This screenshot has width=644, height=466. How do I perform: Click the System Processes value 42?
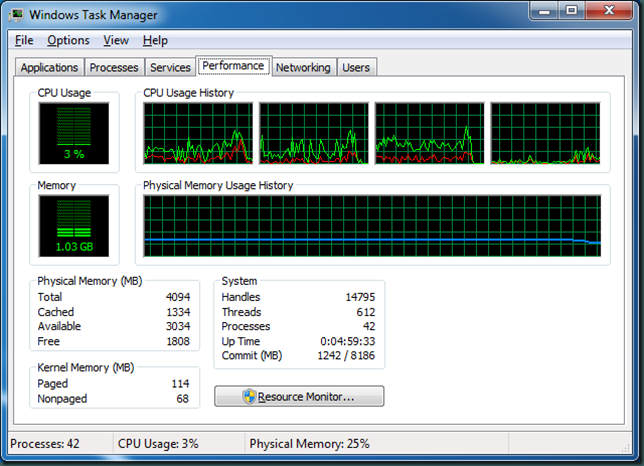coord(369,326)
